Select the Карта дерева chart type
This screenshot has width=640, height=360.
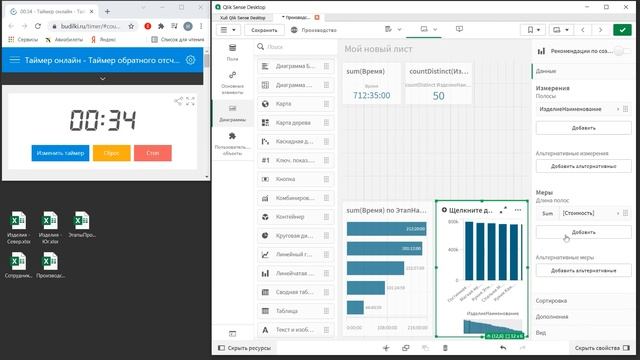click(296, 122)
